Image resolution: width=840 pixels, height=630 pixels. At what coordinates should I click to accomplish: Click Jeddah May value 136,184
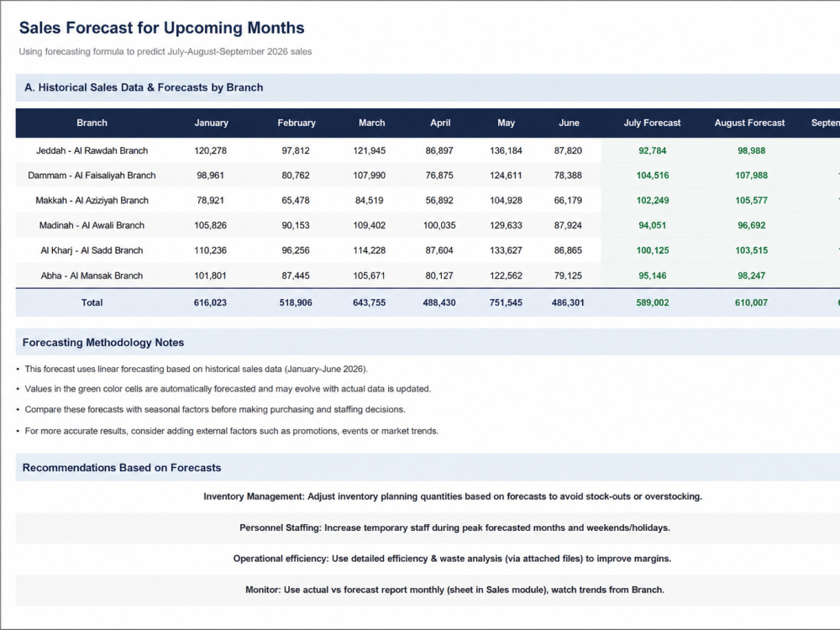pos(506,150)
